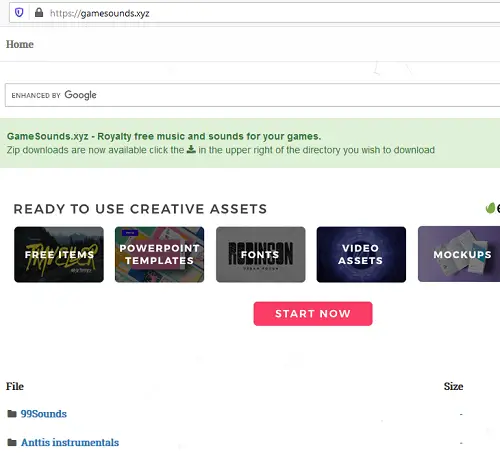Click the Ready To Use Creative Assets heading
This screenshot has width=500, height=453.
[140, 209]
